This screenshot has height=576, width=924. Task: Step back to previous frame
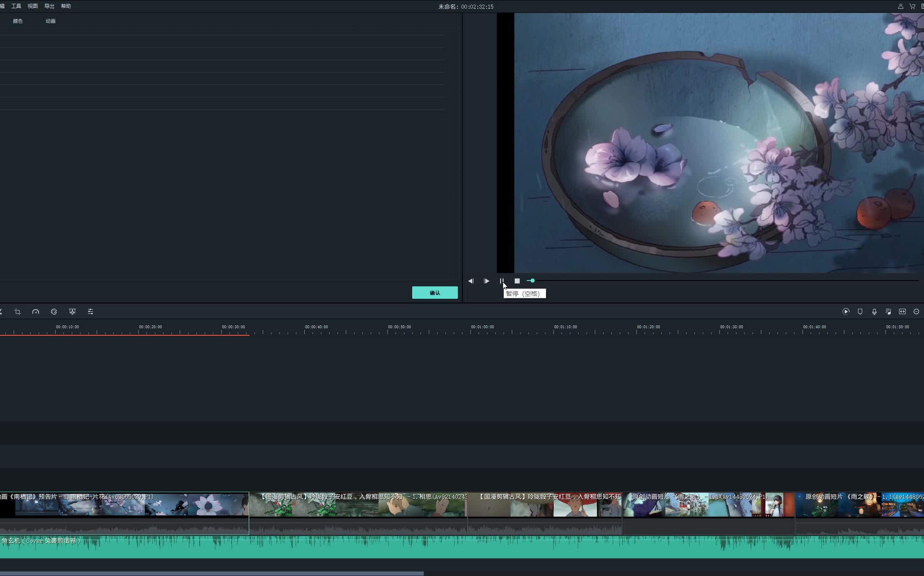click(x=471, y=281)
